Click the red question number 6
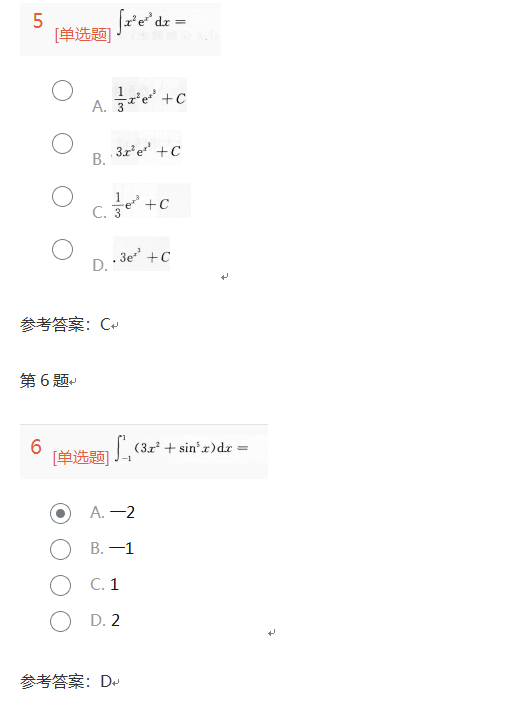This screenshot has height=706, width=522. click(x=36, y=447)
